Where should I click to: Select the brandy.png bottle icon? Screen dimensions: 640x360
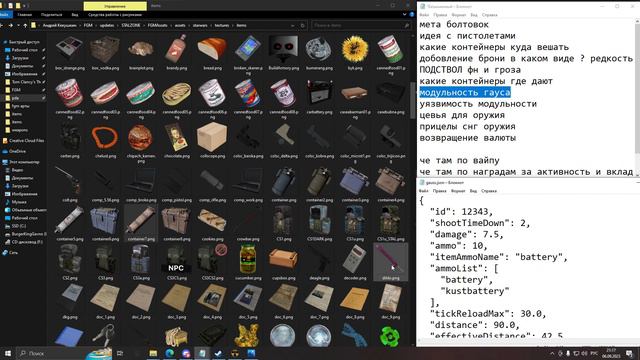(x=177, y=49)
